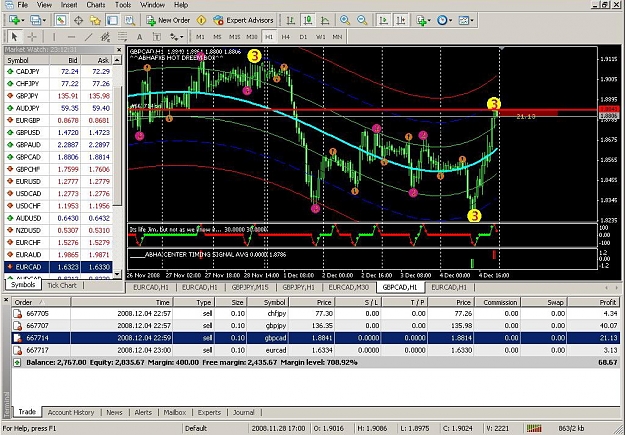Zoom out on the chart
Screen dimensions: 625x435
point(362,20)
